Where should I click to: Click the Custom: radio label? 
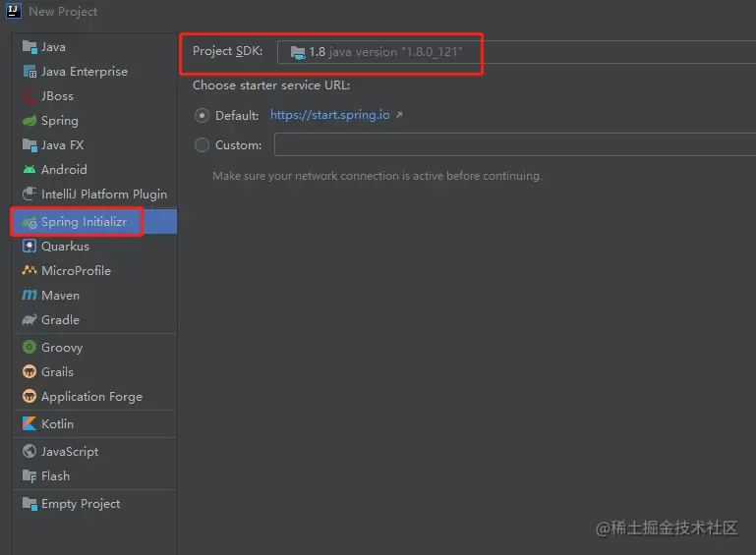click(x=238, y=145)
